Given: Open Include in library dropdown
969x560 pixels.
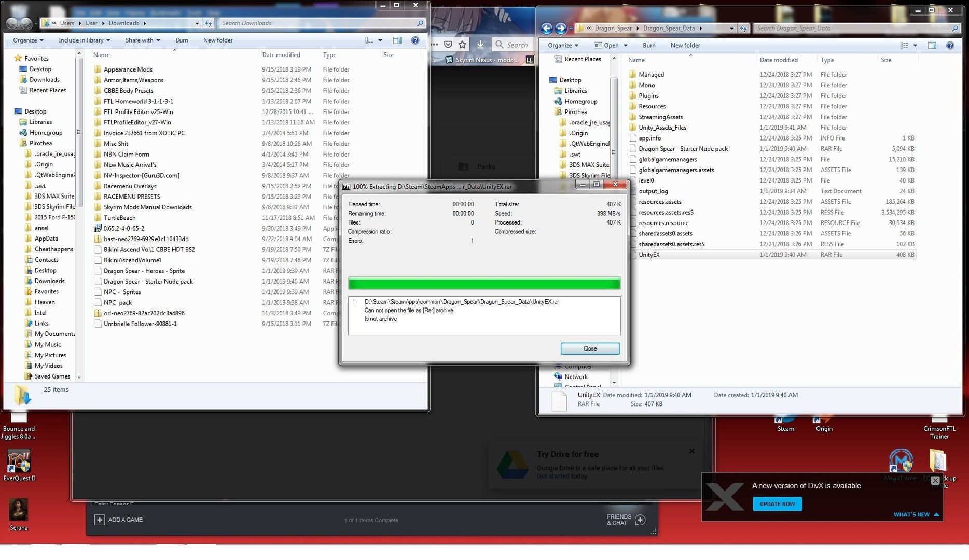Looking at the screenshot, I should pyautogui.click(x=84, y=40).
